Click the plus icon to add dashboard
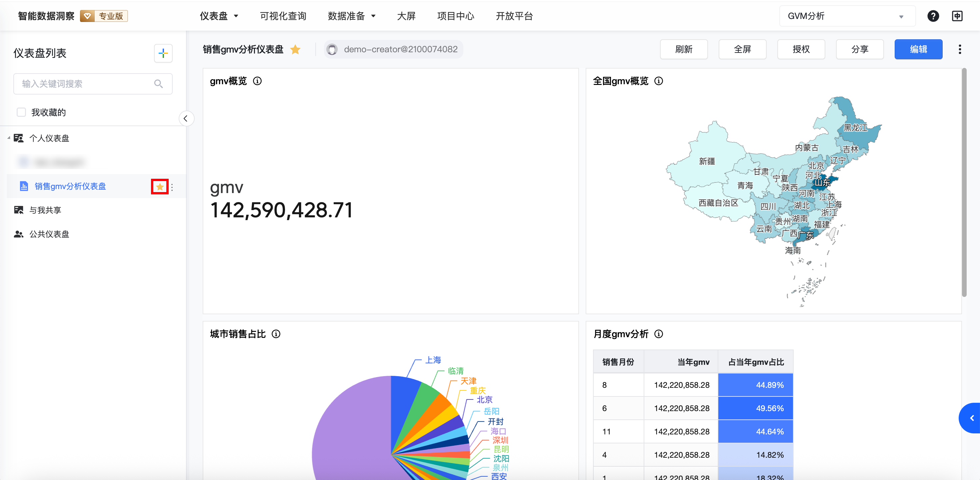 pos(163,53)
